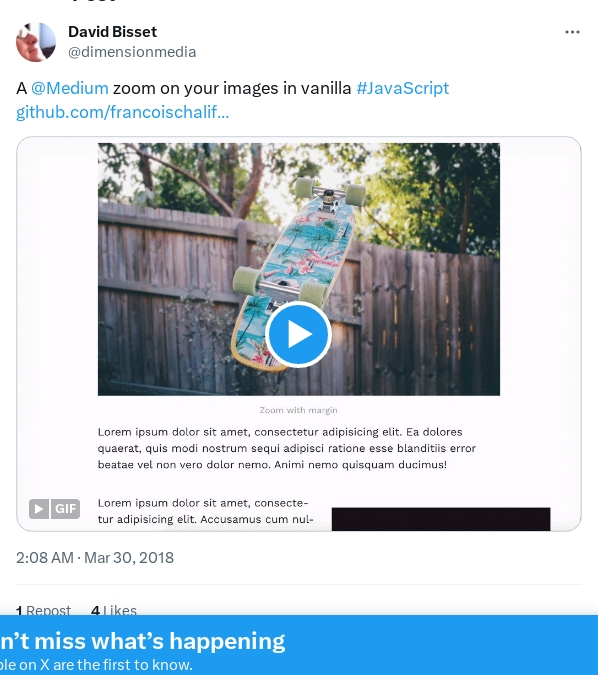Open the 2:08 AM timestamp link
The width and height of the screenshot is (598, 675).
coord(45,558)
